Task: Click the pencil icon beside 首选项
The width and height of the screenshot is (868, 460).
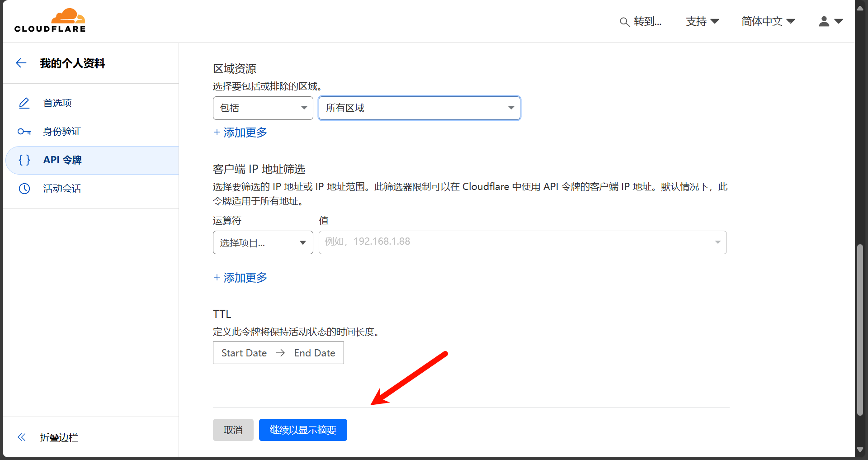Action: pyautogui.click(x=24, y=103)
